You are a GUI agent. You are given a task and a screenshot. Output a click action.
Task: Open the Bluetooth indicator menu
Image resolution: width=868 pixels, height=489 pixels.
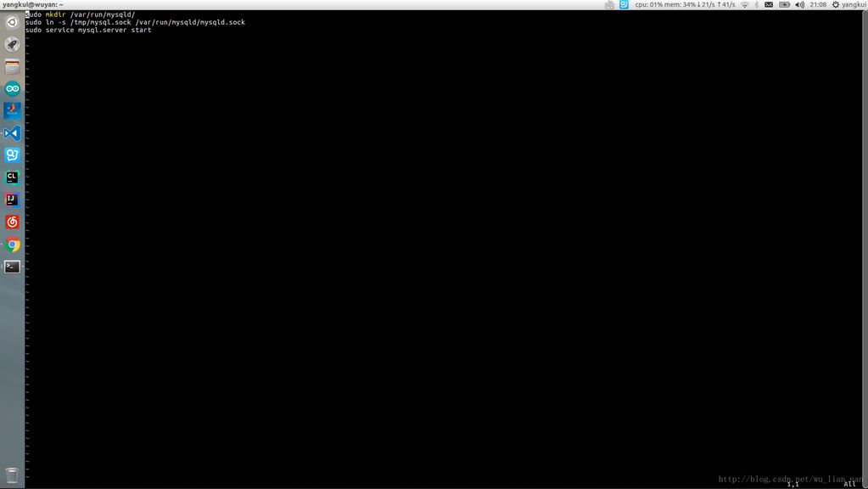tap(757, 4)
